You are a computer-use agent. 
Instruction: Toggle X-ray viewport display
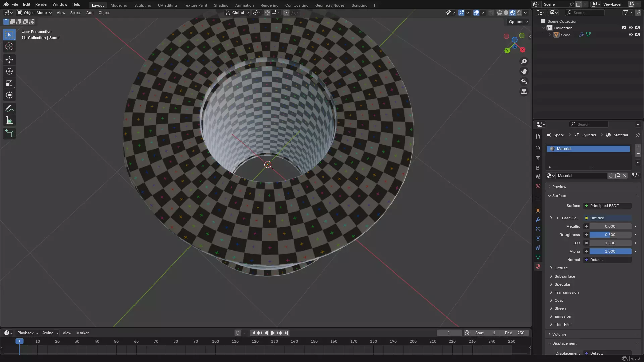click(491, 13)
